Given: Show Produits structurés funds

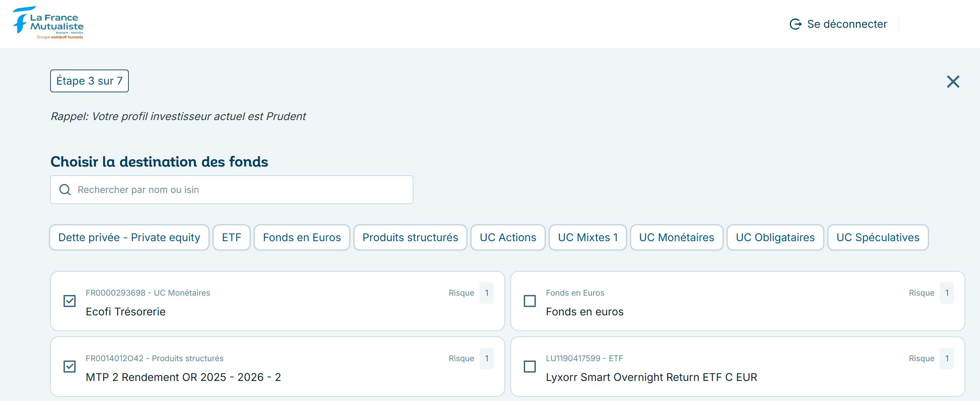Looking at the screenshot, I should [410, 237].
